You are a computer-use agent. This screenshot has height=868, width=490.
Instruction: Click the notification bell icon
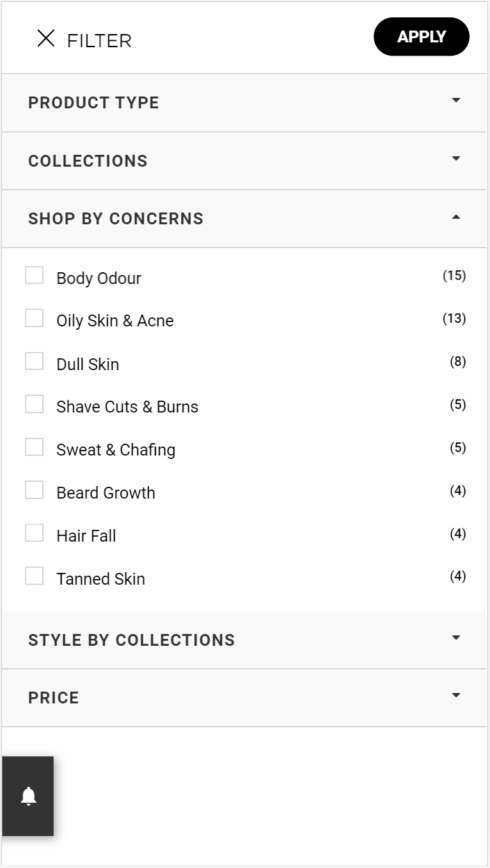click(28, 796)
